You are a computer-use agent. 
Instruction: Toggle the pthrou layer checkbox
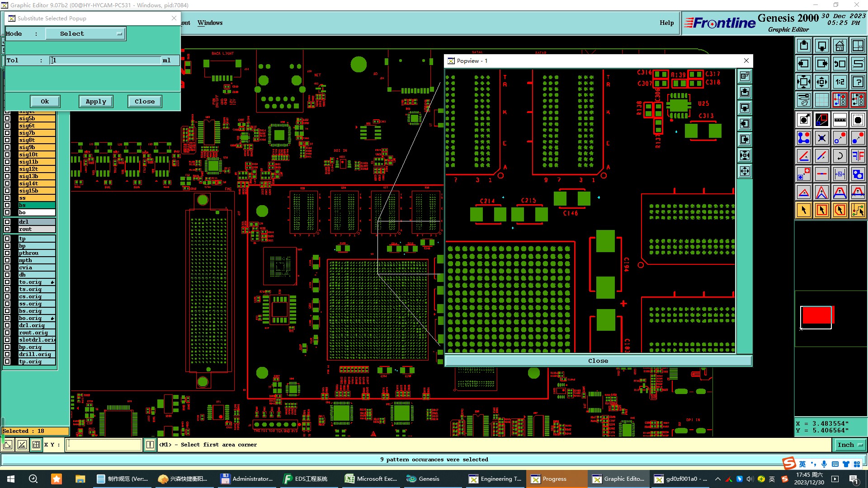click(x=7, y=253)
